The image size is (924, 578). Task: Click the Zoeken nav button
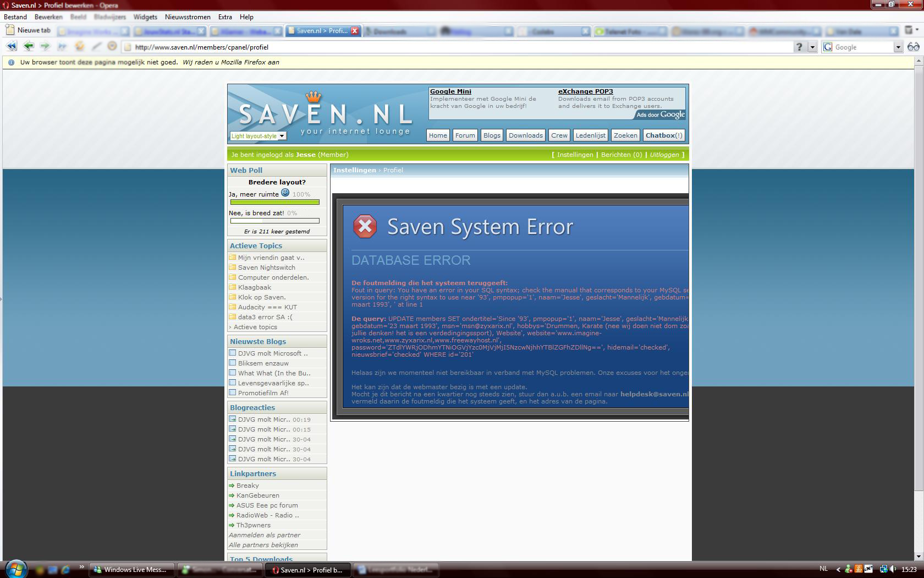pos(625,135)
